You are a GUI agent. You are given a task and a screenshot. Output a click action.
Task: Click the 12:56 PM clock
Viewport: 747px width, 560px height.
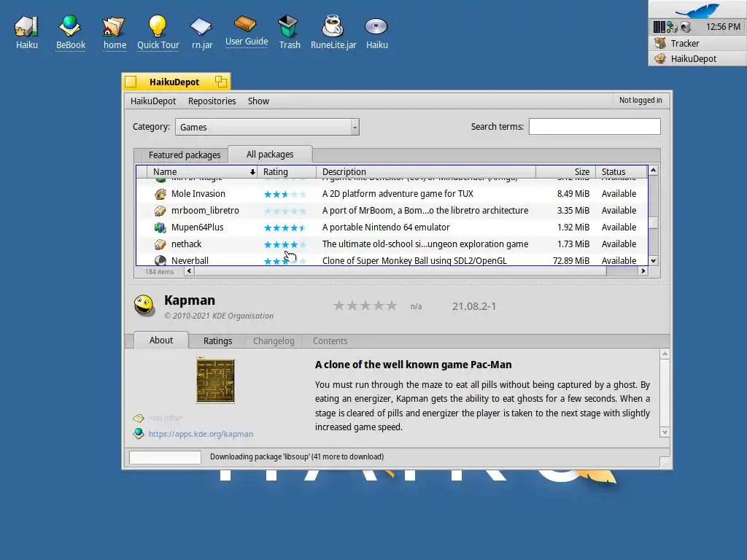coord(723,27)
